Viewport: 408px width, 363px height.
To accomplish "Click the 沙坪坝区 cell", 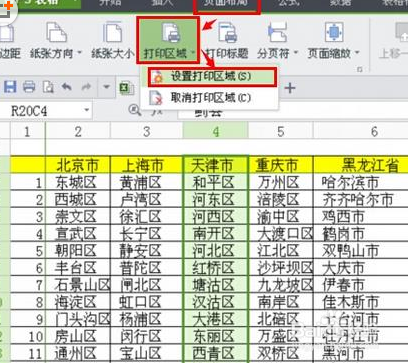I will tap(281, 268).
